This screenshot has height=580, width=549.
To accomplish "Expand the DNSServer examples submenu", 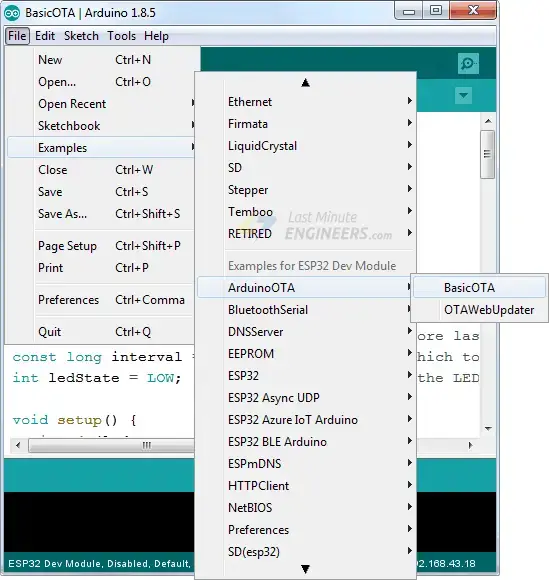I will click(x=306, y=331).
